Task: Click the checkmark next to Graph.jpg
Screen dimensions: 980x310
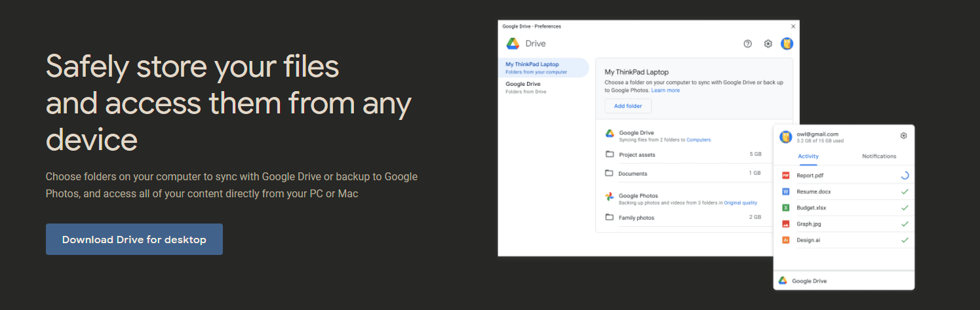Action: [x=905, y=224]
